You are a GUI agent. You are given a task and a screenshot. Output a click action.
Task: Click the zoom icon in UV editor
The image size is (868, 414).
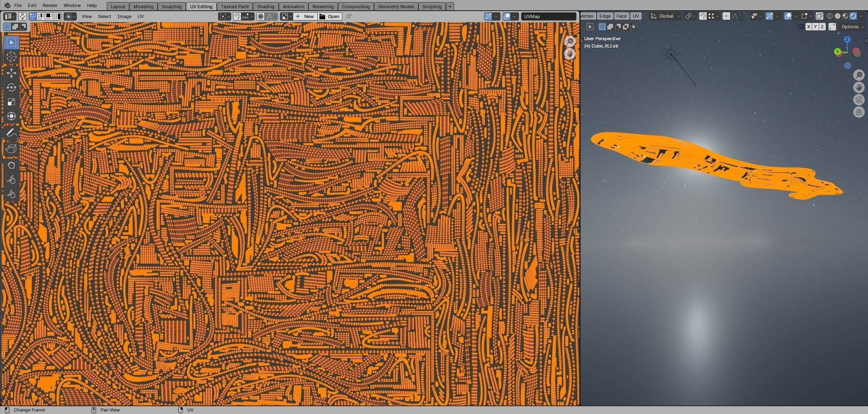point(570,41)
